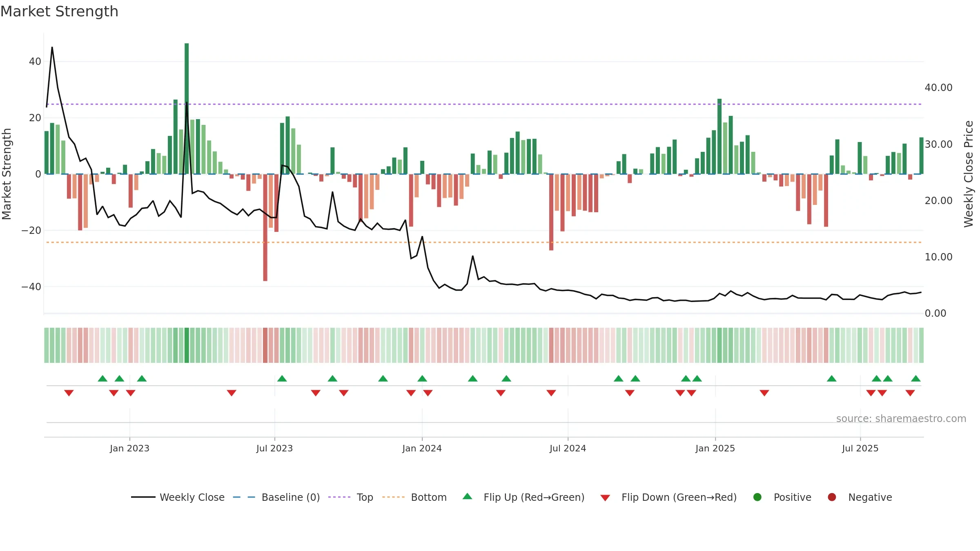Click the 10.00 tick on the Weekly Close Price axis
The height and width of the screenshot is (551, 980).
pyautogui.click(x=938, y=257)
